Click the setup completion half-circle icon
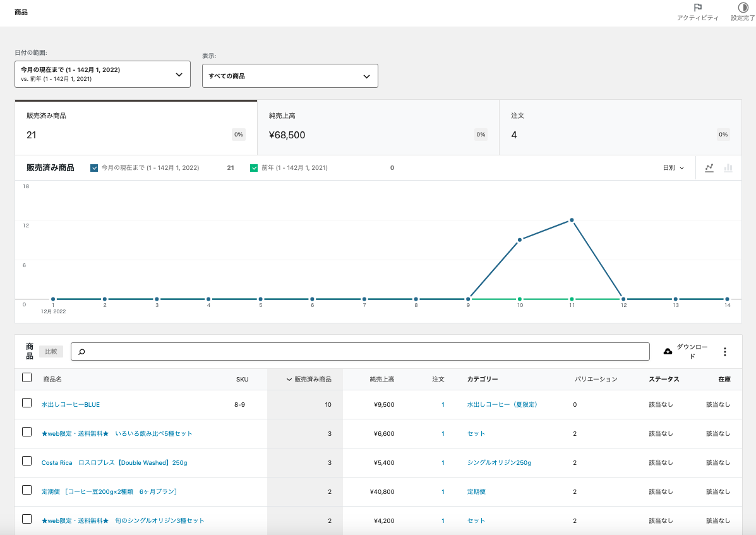 (x=743, y=8)
